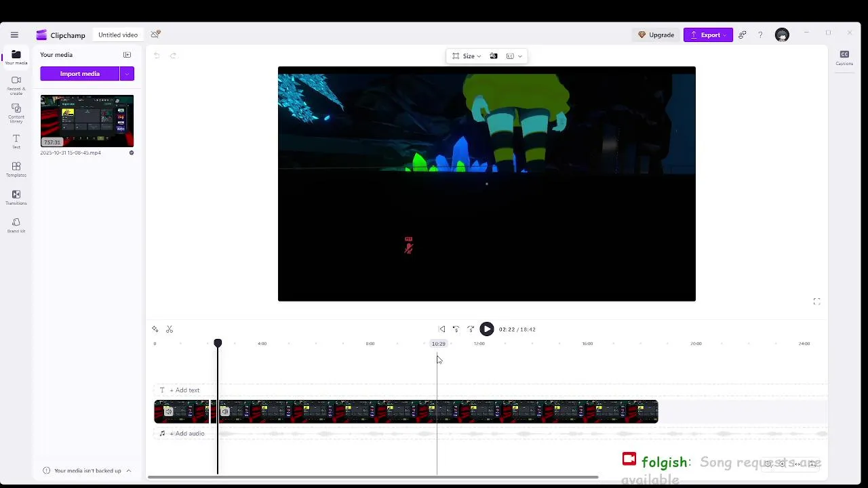Click the captions CC icon in preview toolbar
The width and height of the screenshot is (868, 488).
(x=510, y=56)
